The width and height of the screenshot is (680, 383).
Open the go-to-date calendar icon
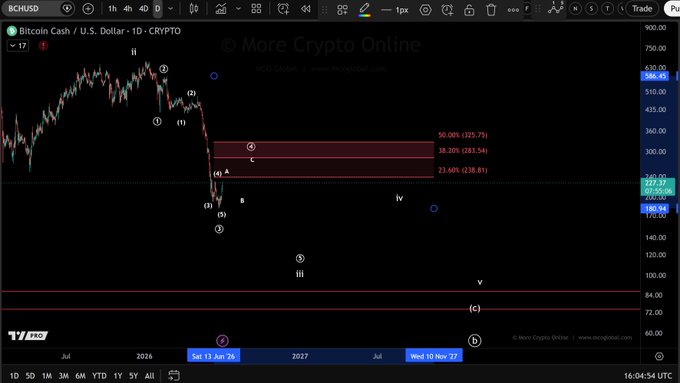(x=174, y=375)
